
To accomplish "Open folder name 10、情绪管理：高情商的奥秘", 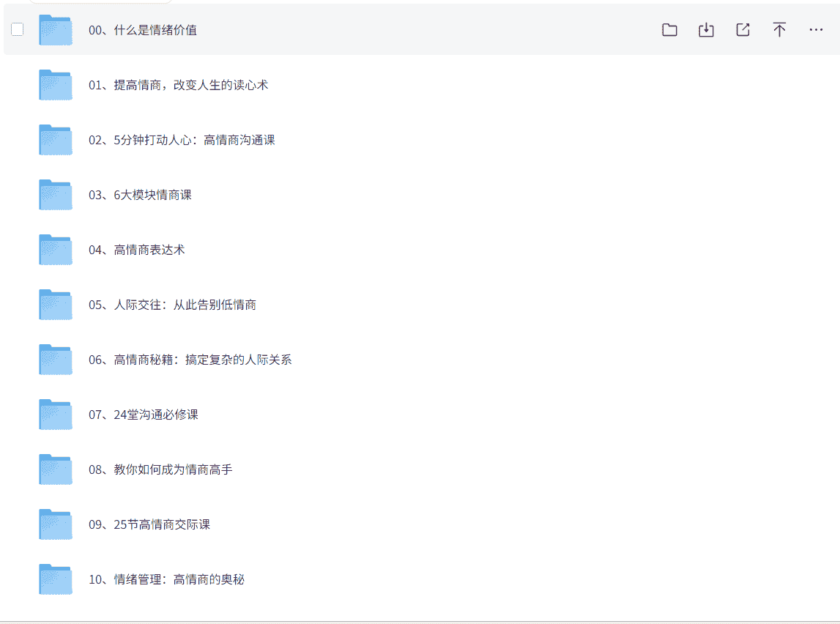I will pos(166,579).
